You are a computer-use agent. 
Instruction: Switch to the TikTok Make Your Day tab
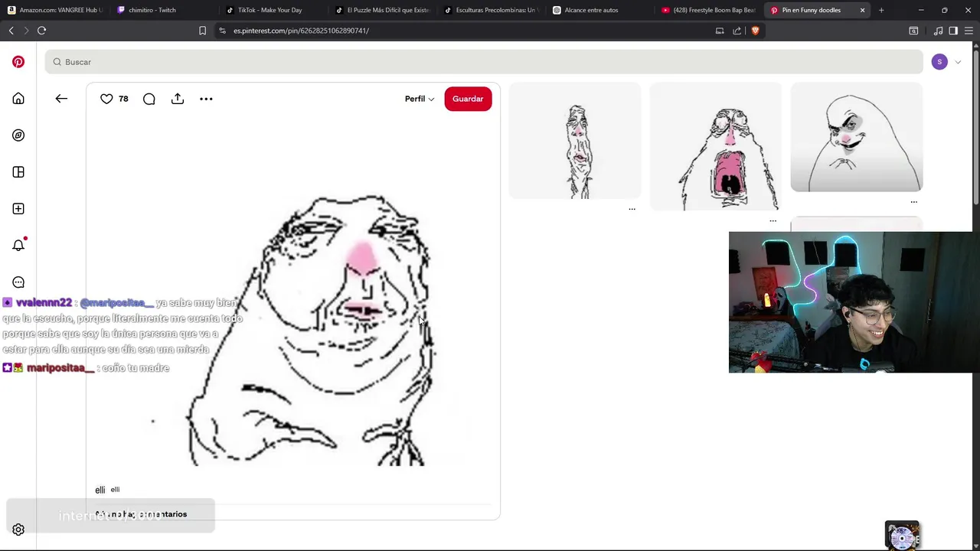274,10
